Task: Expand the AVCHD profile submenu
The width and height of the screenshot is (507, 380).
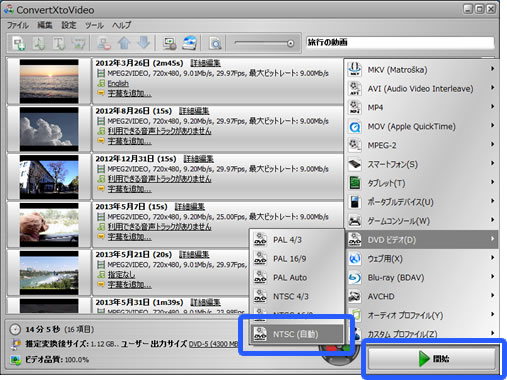Action: (x=422, y=296)
